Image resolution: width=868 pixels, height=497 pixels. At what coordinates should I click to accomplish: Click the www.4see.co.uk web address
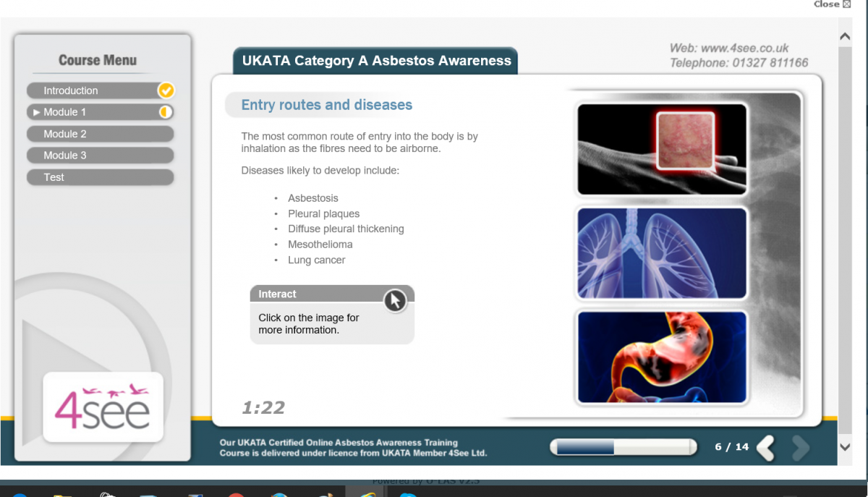729,48
